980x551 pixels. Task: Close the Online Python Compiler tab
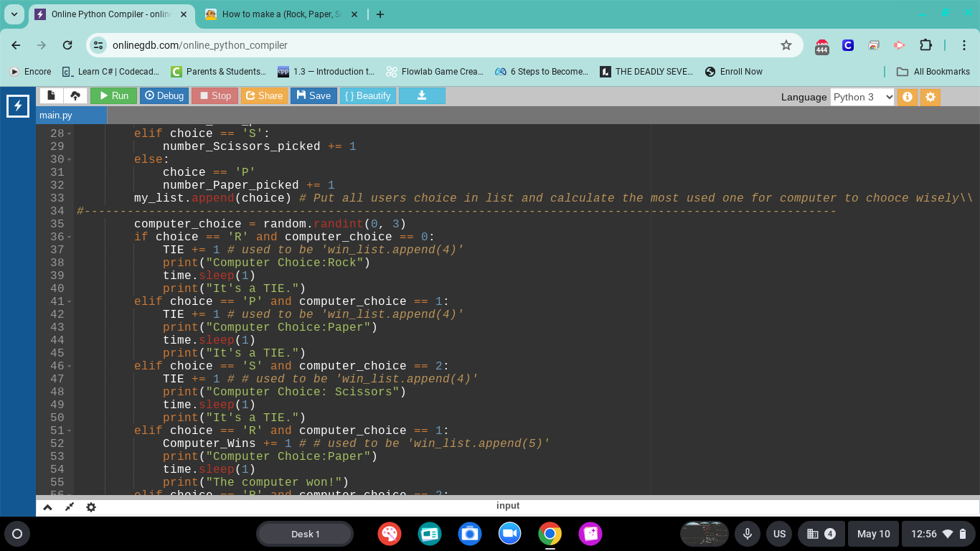tap(183, 14)
